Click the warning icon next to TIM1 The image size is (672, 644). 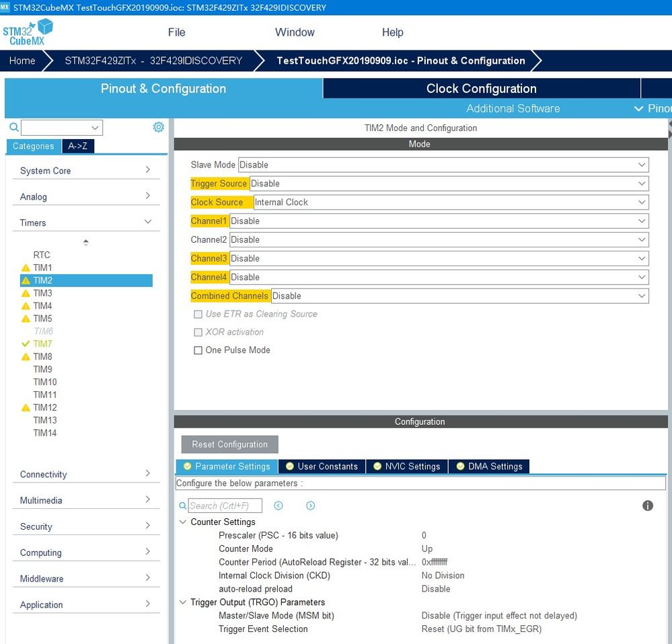click(26, 268)
